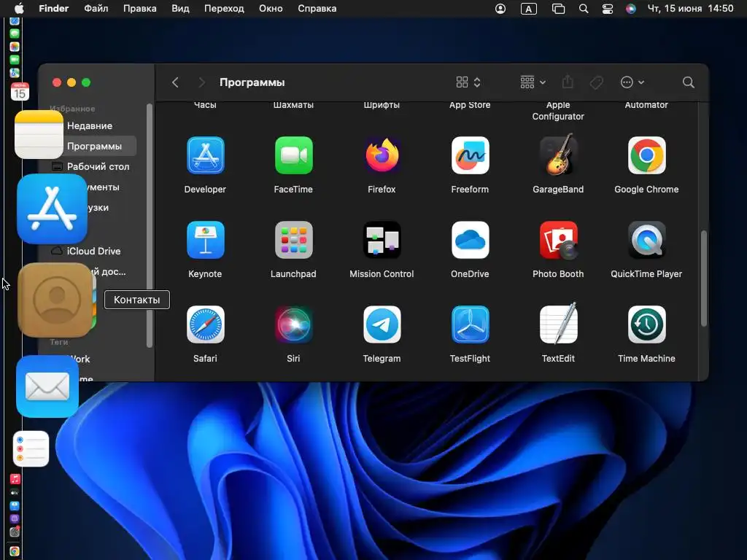747x560 pixels.
Task: Open Music app from the Dock
Action: point(15,479)
